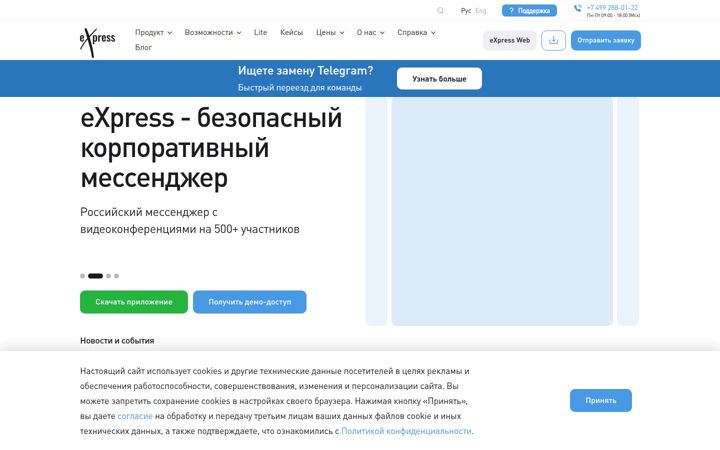The height and width of the screenshot is (450, 720).
Task: Open Политикой конфиденциальности link
Action: 406,431
